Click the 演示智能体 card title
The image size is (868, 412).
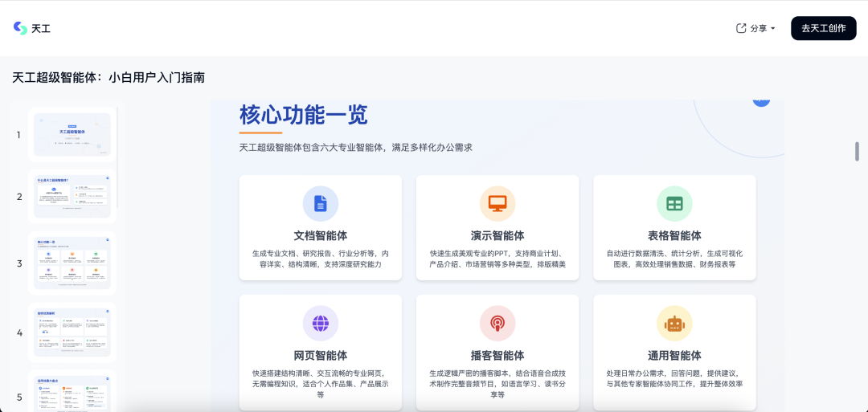coord(497,235)
